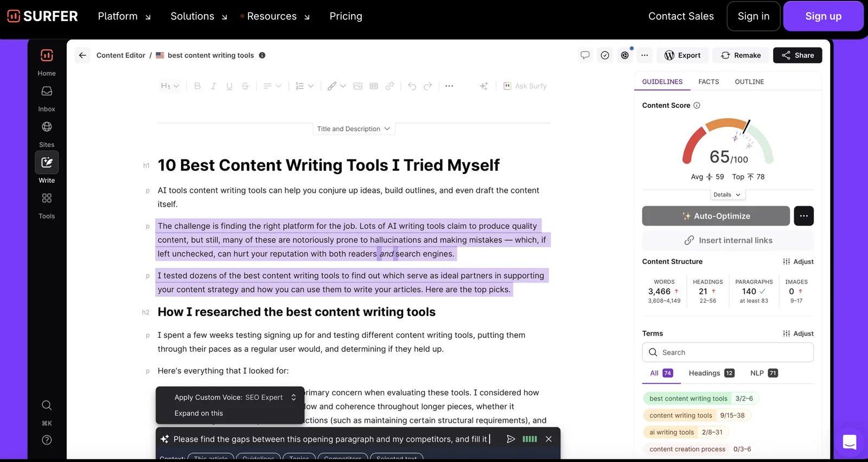The height and width of the screenshot is (462, 868).
Task: Click the Export button
Action: (x=682, y=55)
